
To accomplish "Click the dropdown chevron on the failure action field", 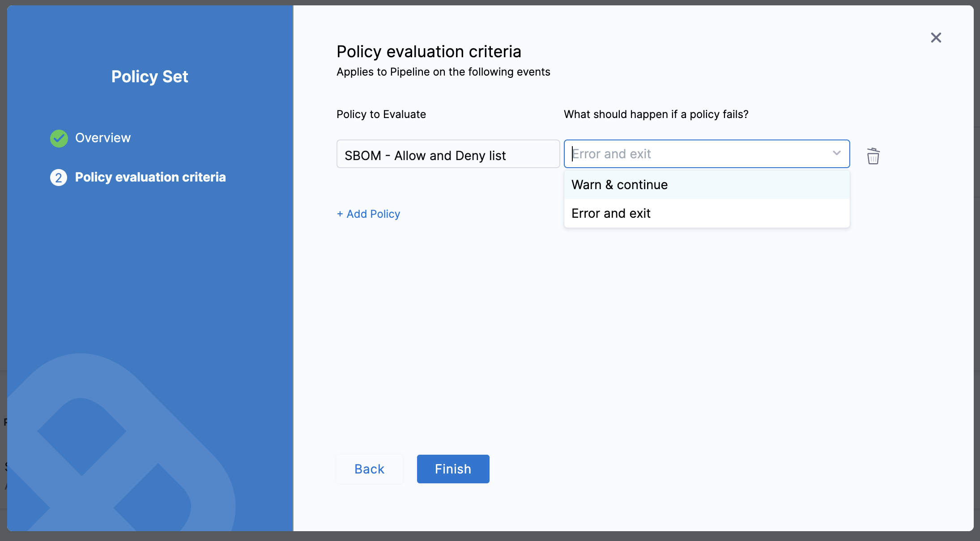I will point(836,154).
